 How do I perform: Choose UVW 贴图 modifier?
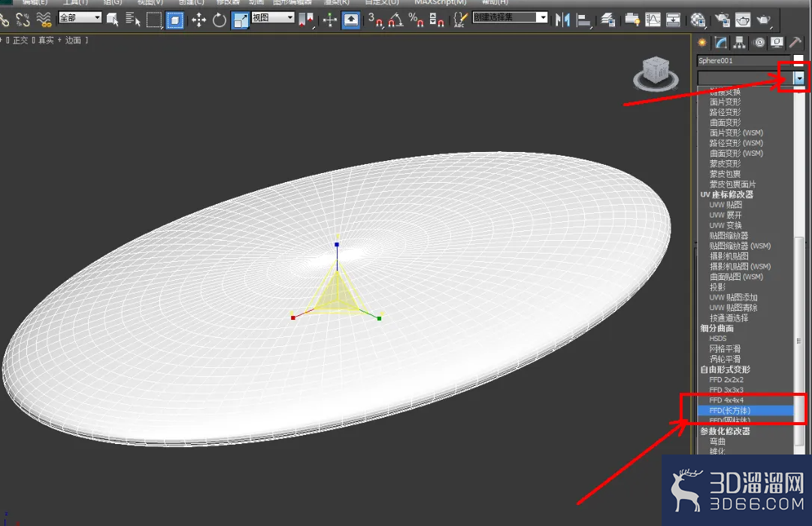pyautogui.click(x=745, y=205)
